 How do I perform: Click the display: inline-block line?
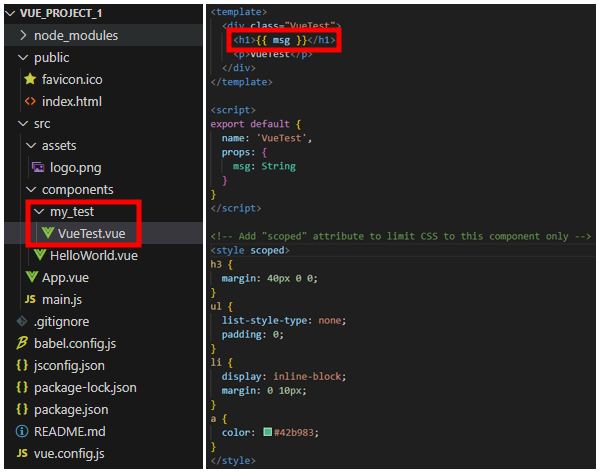(x=284, y=377)
